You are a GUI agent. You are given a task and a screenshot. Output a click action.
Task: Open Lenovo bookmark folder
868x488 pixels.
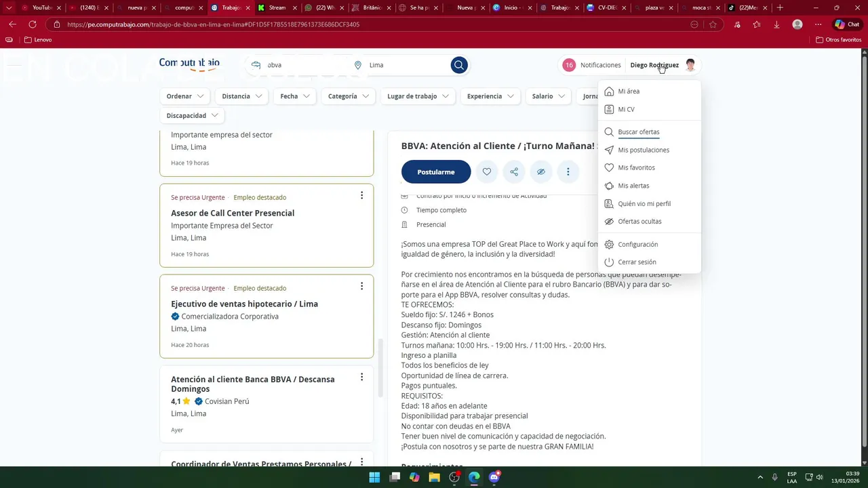(38, 40)
